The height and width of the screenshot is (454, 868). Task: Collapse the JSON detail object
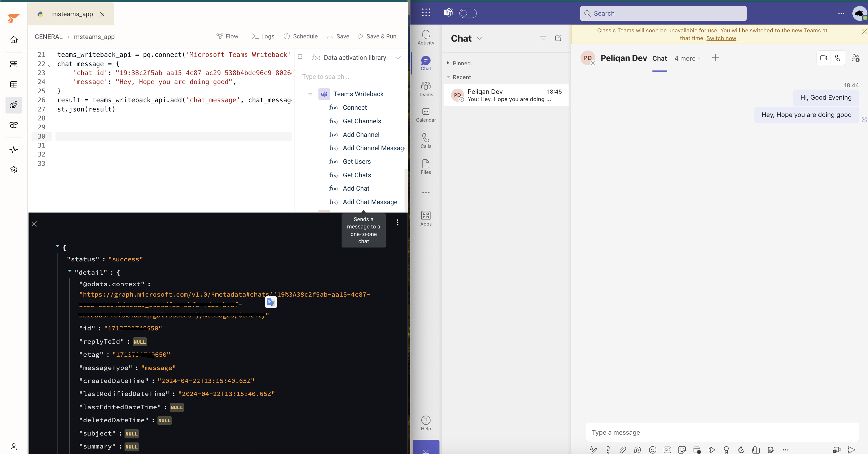point(70,271)
